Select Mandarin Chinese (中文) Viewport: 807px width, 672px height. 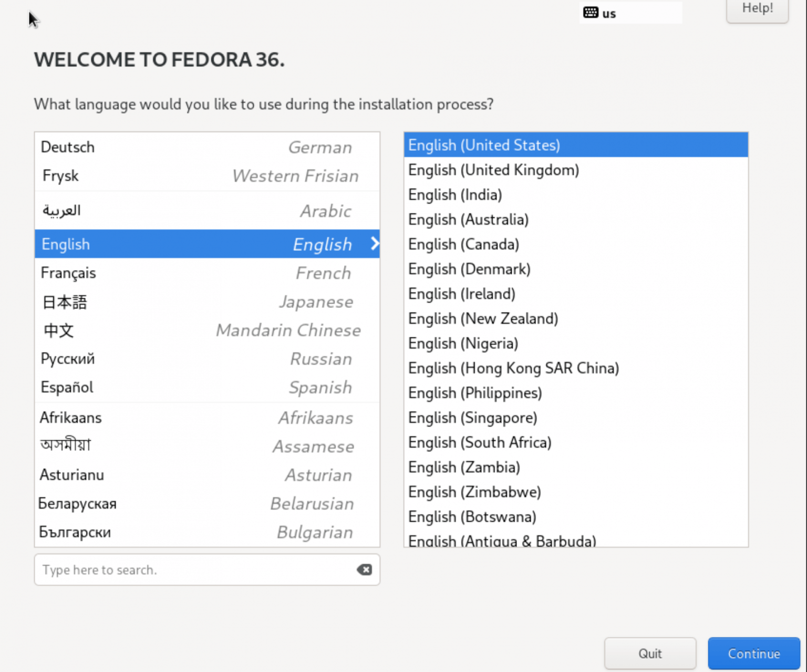click(58, 330)
